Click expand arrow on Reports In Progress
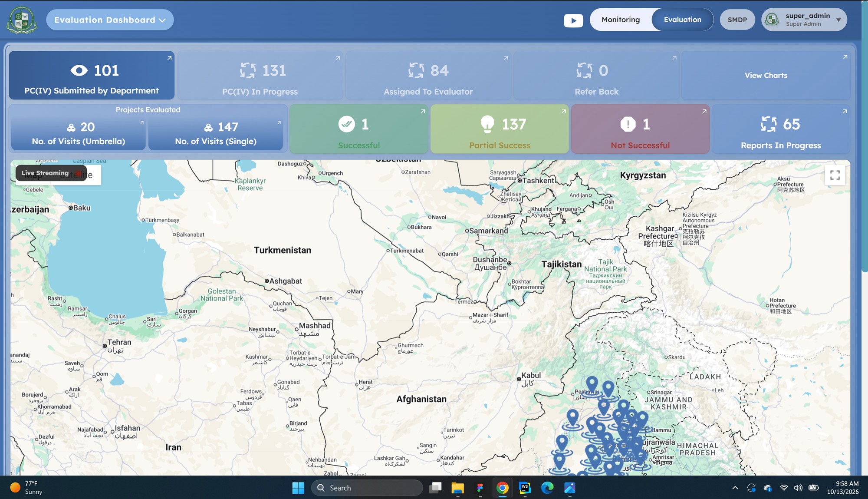 click(845, 112)
